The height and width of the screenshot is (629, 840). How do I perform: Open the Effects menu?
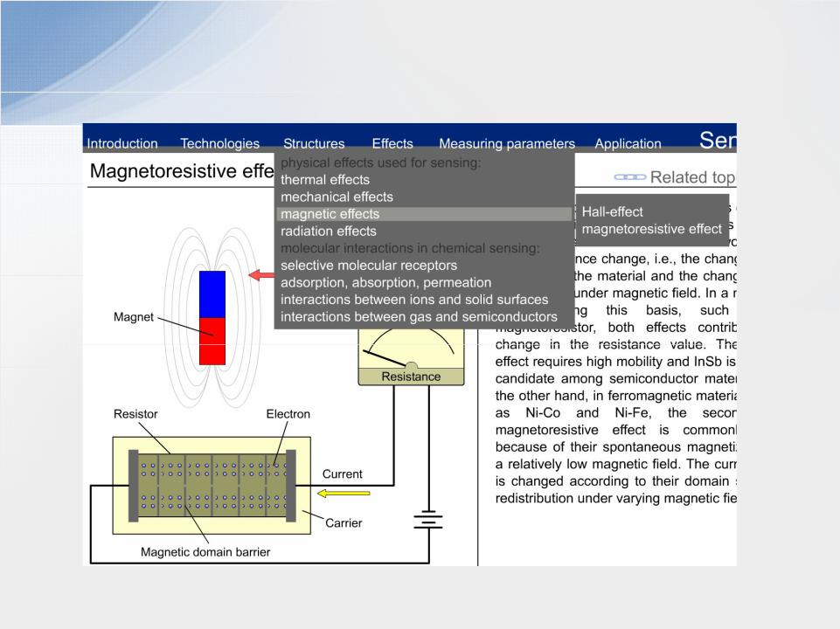[x=392, y=143]
